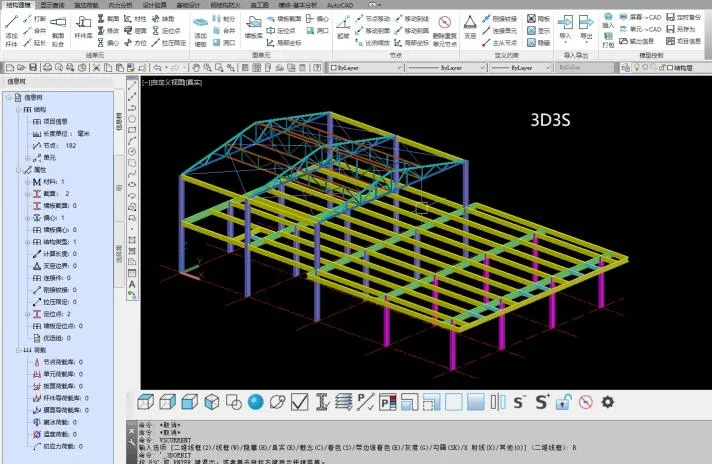The image size is (712, 464).
Task: Toggle the lock icon in view toolbar
Action: [x=563, y=402]
